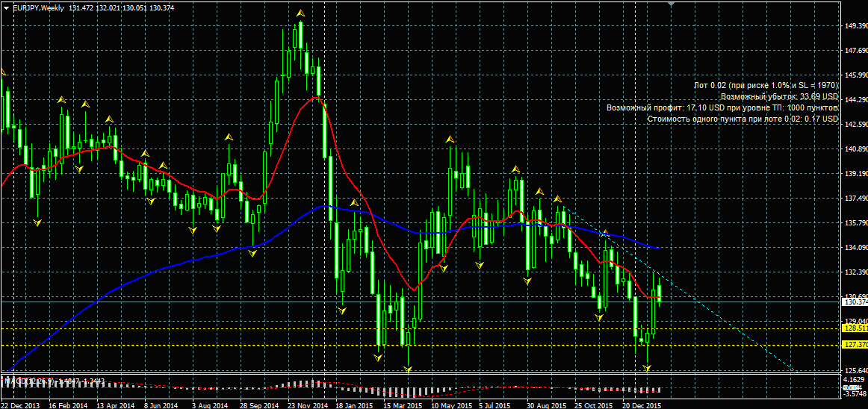The image size is (868, 409).
Task: Click the 15 Mar 2015 date label
Action: 403,405
